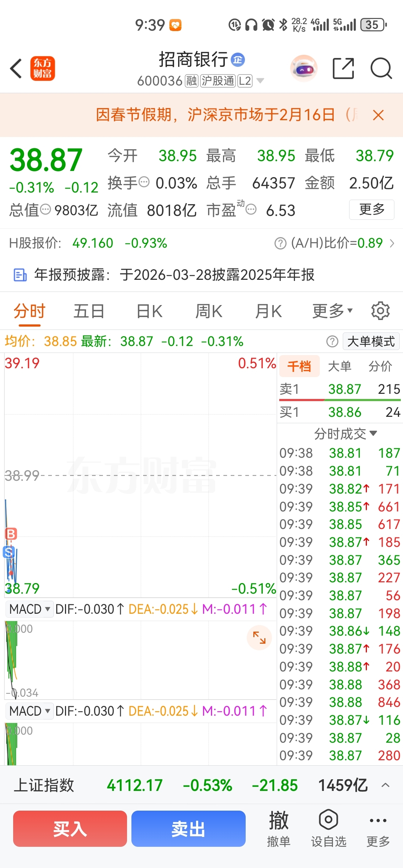Screen dimensions: 403x868
Task: Tap the info icon next to 总值
Action: (45, 209)
